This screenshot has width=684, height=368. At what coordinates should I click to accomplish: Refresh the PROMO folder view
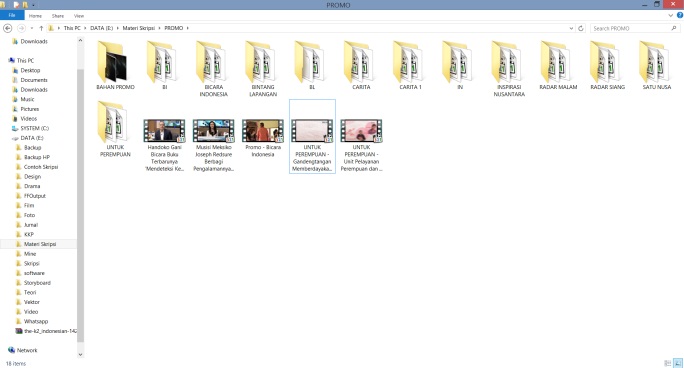pyautogui.click(x=581, y=28)
